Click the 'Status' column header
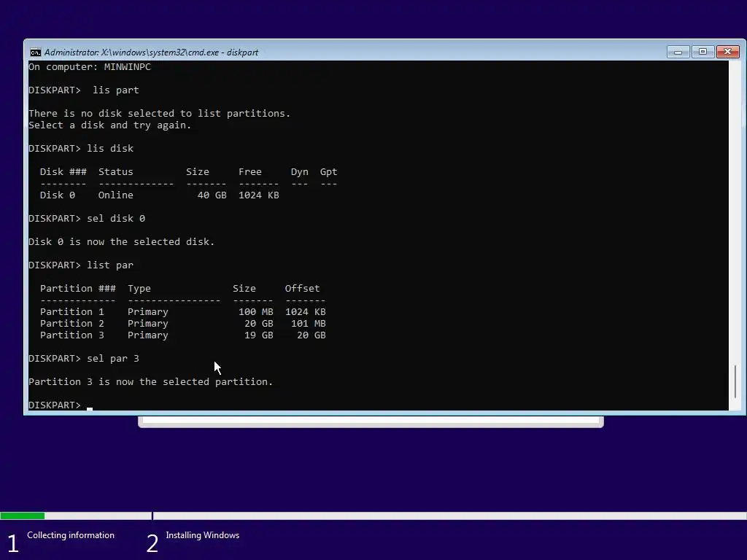747x560 pixels. pos(116,172)
